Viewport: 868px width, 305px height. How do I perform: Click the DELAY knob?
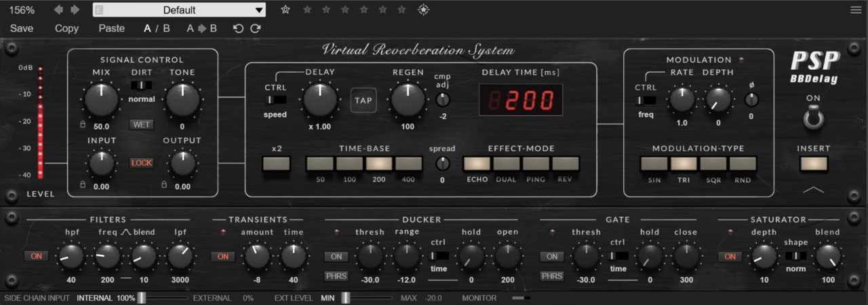coord(320,100)
